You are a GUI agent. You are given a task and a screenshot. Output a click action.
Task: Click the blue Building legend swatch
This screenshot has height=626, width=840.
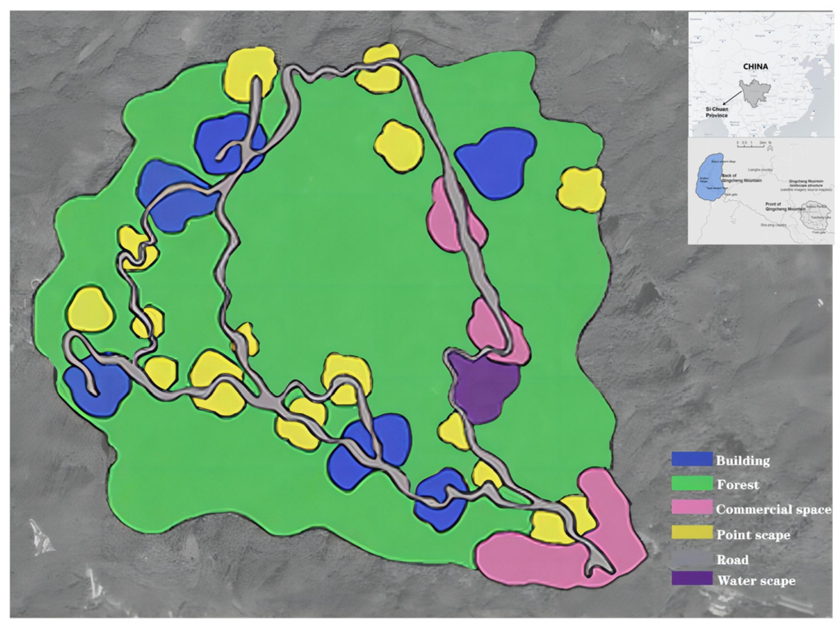[692, 459]
